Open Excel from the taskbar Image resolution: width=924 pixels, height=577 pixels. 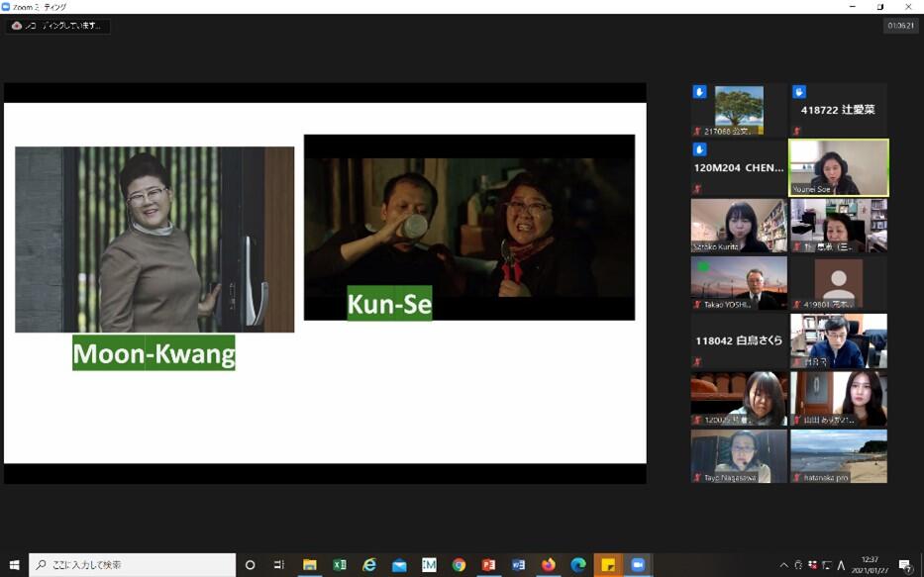point(340,565)
